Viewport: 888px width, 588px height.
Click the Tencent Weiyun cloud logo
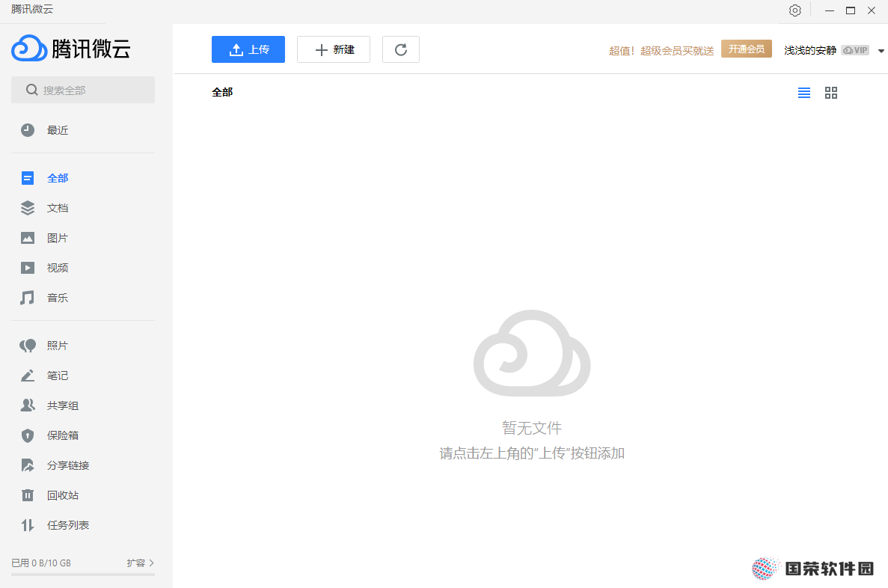[29, 48]
